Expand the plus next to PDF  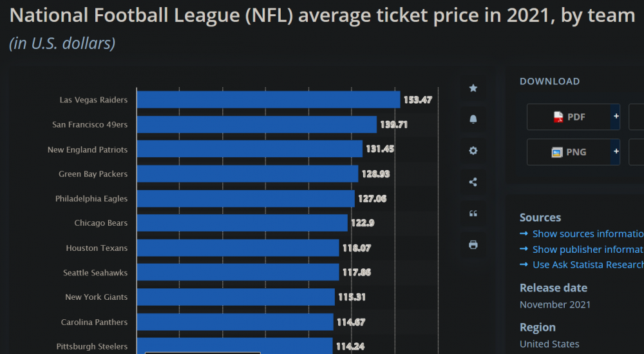click(x=616, y=117)
